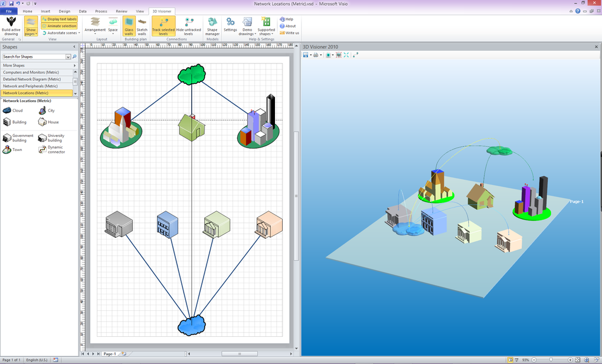Open Search for Shapes dropdown arrow
The width and height of the screenshot is (602, 364).
[68, 57]
